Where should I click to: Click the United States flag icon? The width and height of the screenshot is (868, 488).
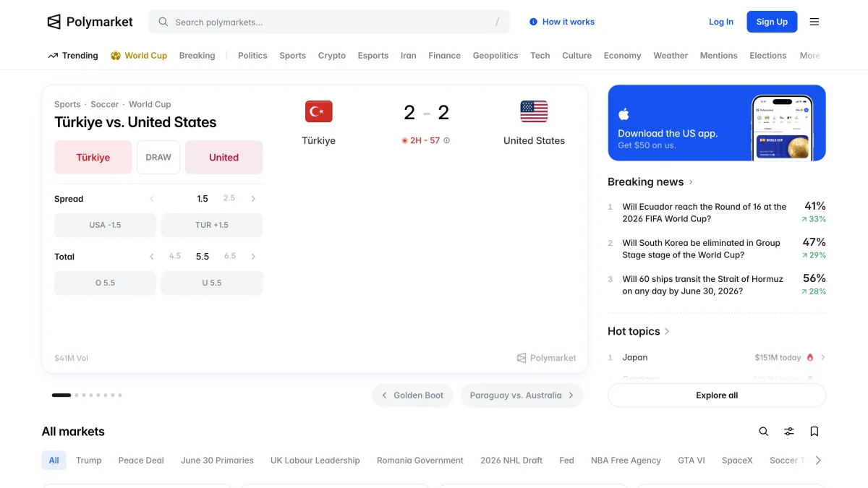pyautogui.click(x=534, y=111)
